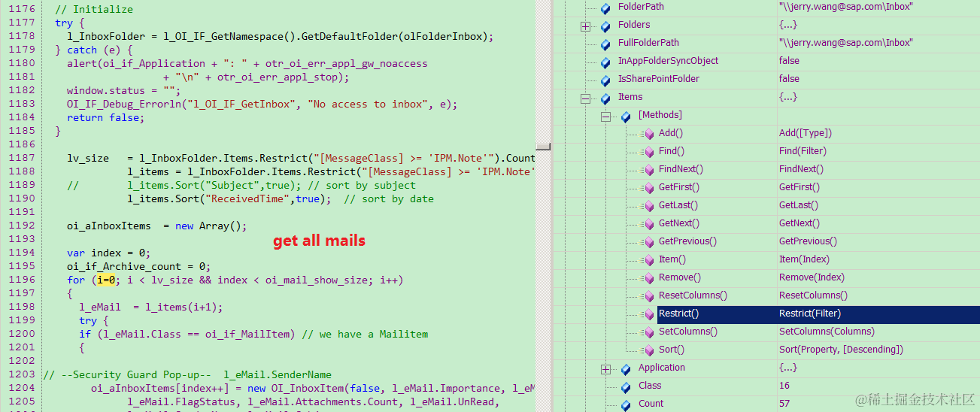
Task: Click the GetNext() method icon
Action: [x=648, y=225]
